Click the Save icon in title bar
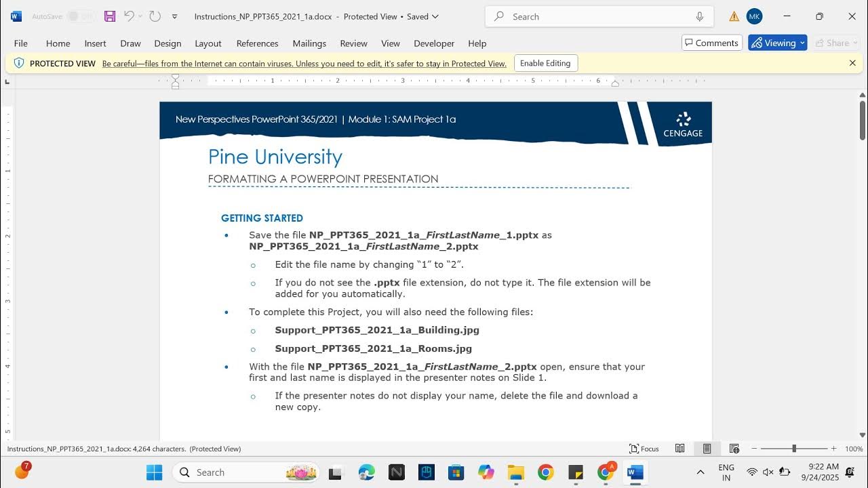Screen dimensions: 868x488 pyautogui.click(x=109, y=16)
